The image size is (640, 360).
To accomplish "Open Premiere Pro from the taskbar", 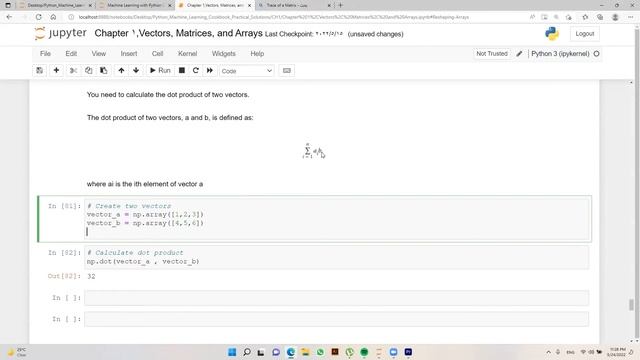I will [408, 352].
